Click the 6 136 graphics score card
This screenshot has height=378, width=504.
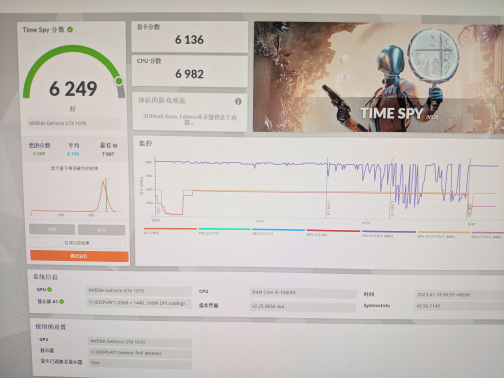click(x=190, y=37)
